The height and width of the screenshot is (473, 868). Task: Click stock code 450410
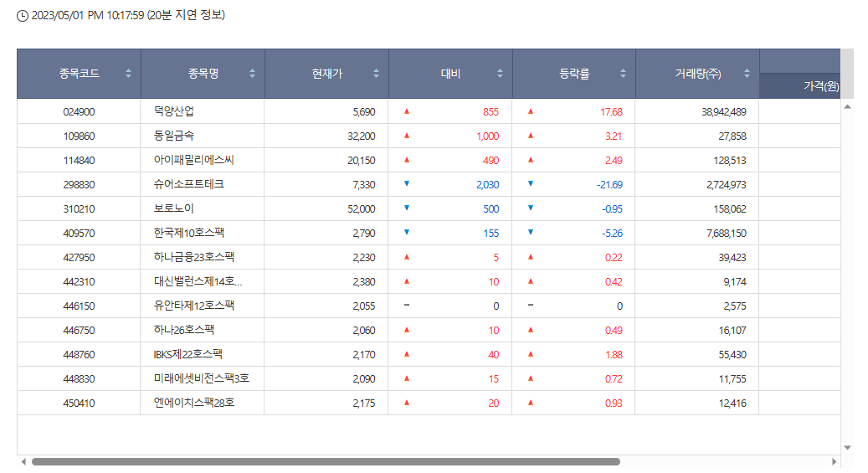pyautogui.click(x=79, y=404)
